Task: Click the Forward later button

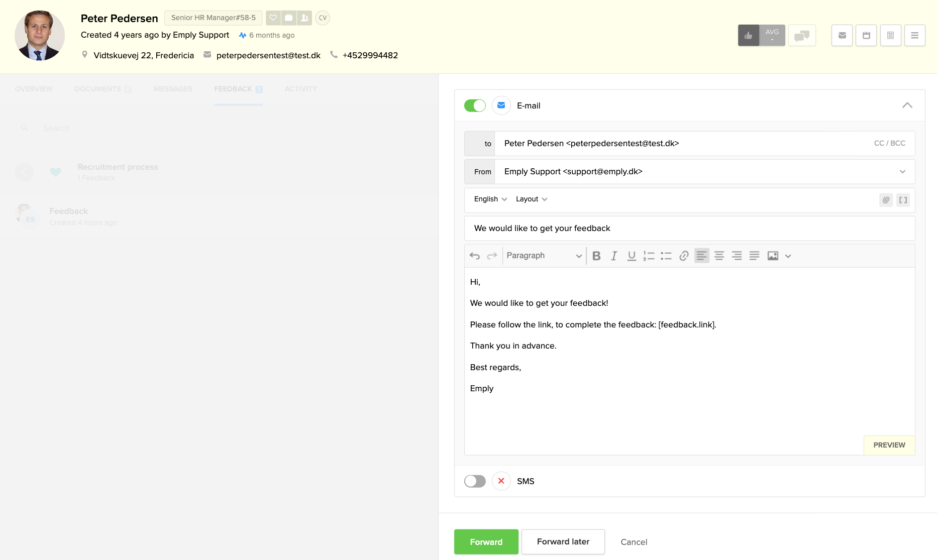Action: tap(563, 542)
